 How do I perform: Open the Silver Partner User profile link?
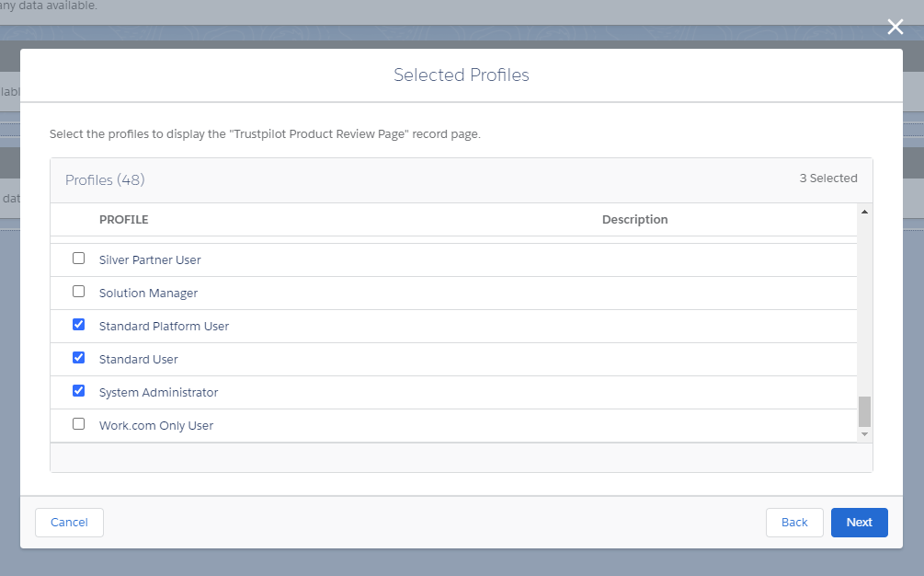(x=149, y=259)
